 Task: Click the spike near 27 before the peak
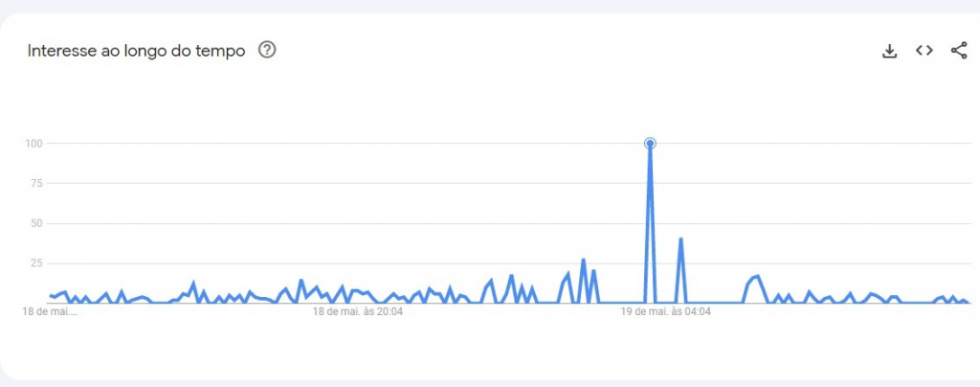[583, 260]
